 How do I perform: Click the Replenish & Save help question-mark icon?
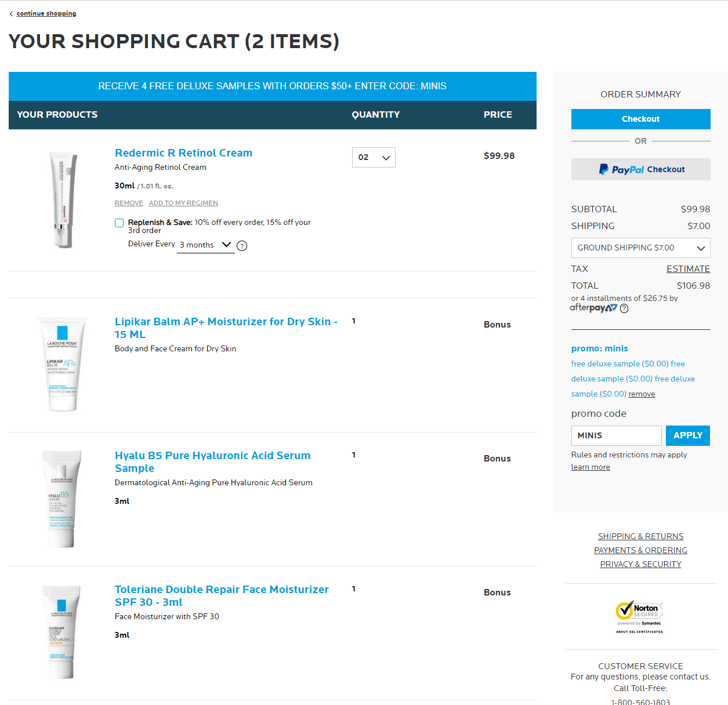click(x=242, y=246)
